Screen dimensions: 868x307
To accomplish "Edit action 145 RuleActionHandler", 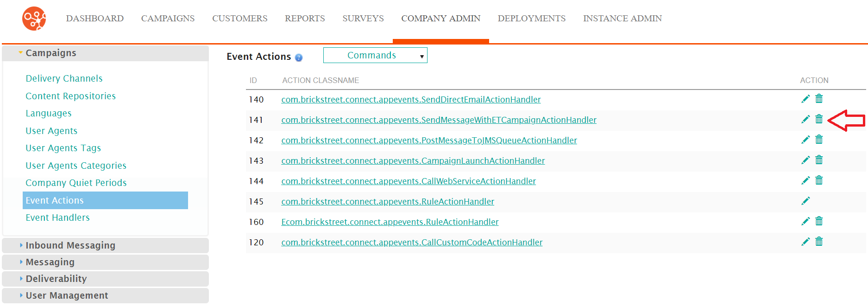I will click(805, 201).
